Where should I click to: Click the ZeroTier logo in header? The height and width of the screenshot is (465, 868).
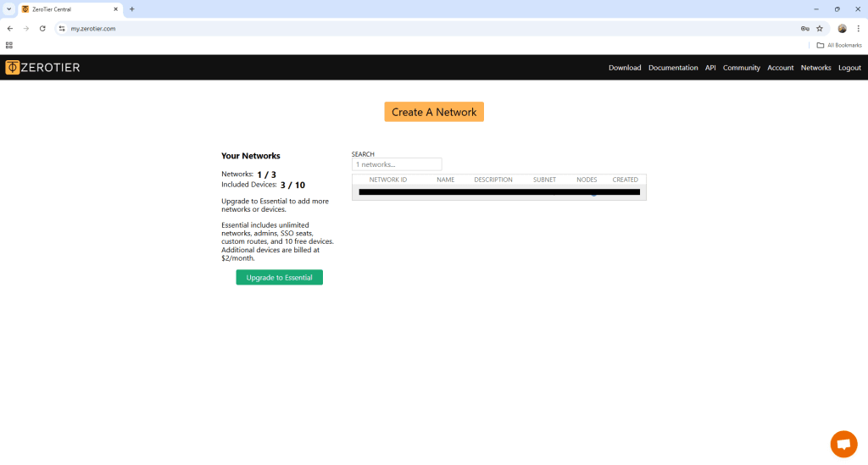[42, 68]
